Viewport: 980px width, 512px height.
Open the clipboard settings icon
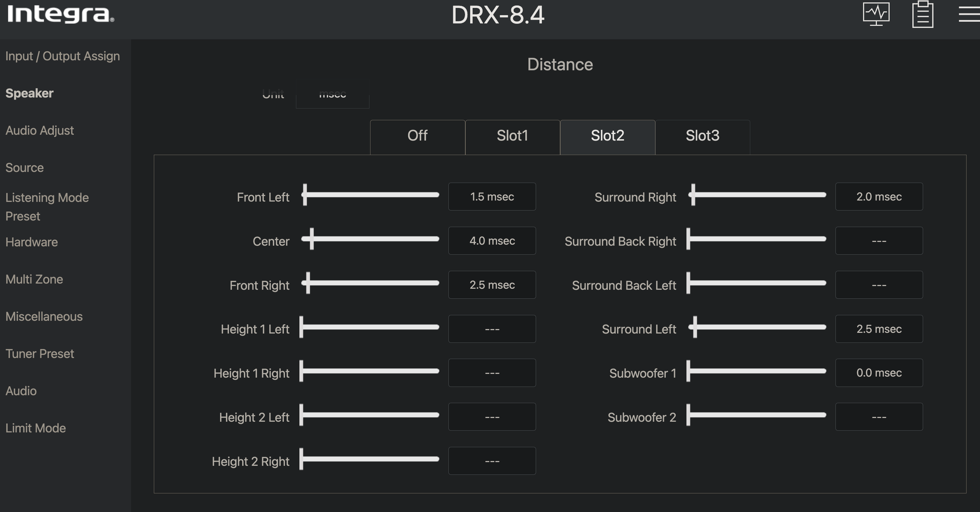[922, 14]
